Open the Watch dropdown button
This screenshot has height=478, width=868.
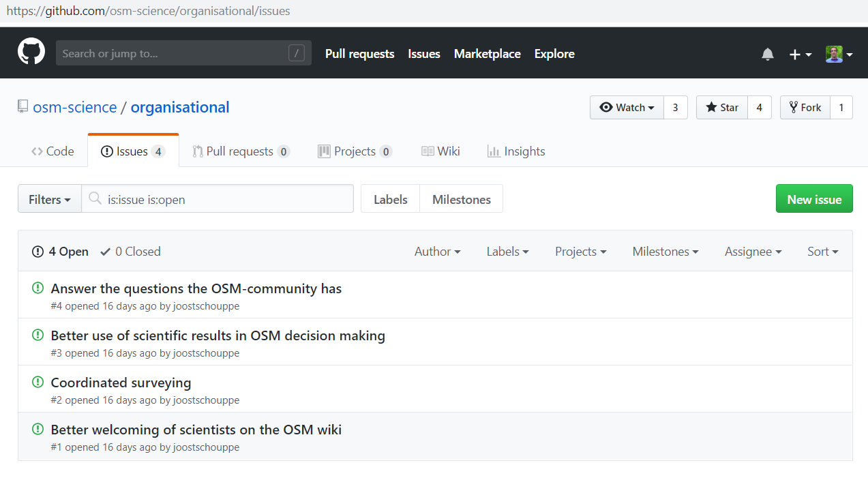pyautogui.click(x=627, y=108)
